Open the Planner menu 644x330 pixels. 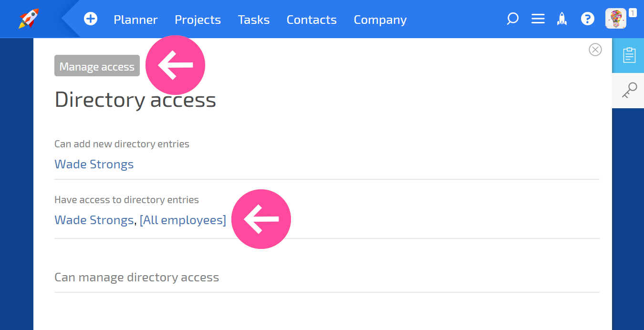tap(135, 20)
